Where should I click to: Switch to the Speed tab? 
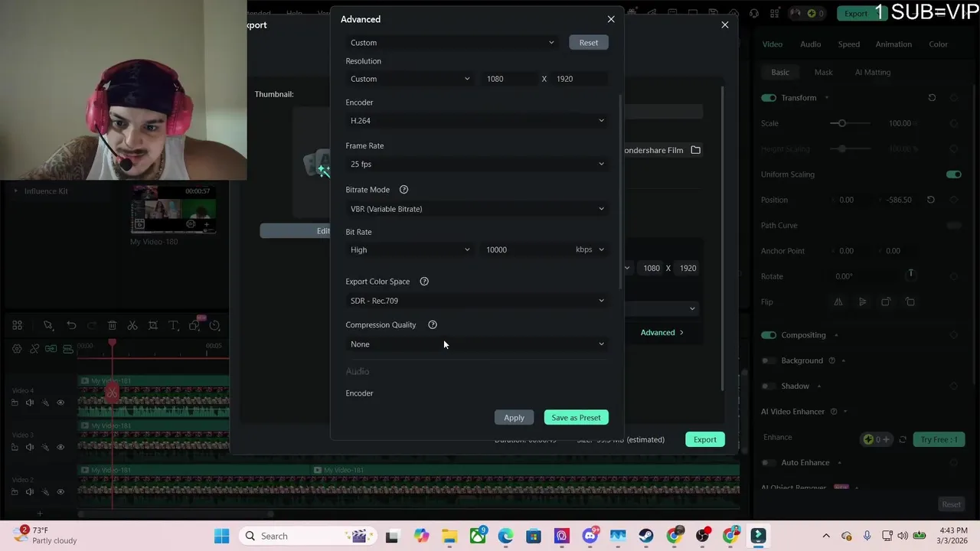click(x=848, y=44)
